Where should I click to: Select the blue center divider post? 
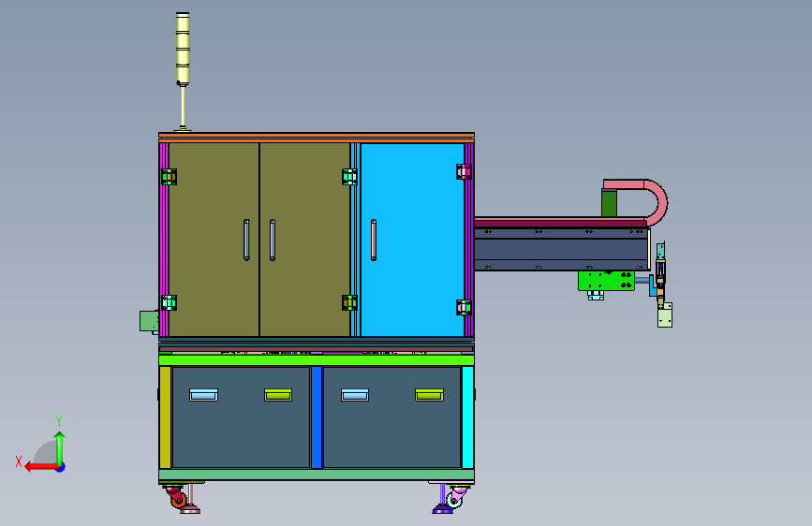click(x=317, y=417)
